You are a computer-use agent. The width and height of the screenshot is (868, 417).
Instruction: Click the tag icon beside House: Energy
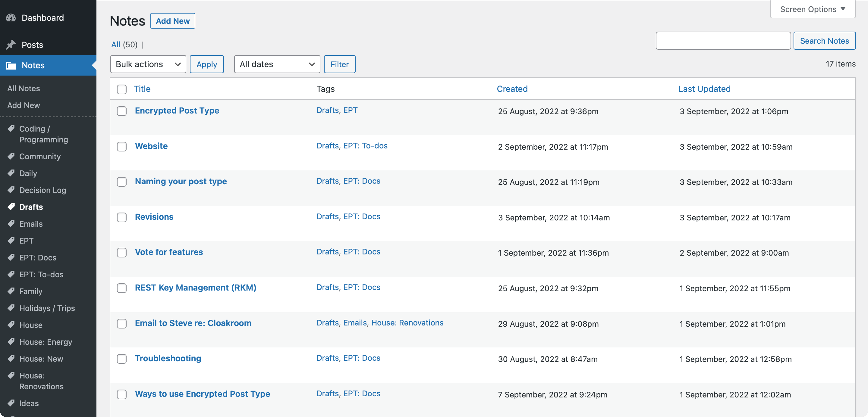11,341
